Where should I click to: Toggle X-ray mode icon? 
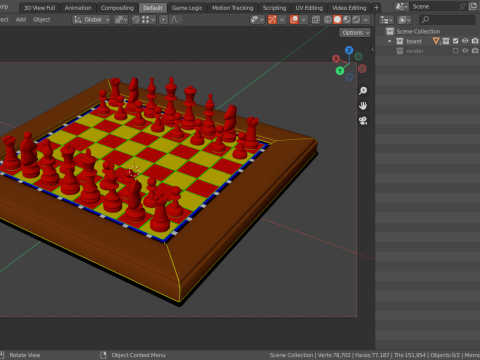coord(316,20)
